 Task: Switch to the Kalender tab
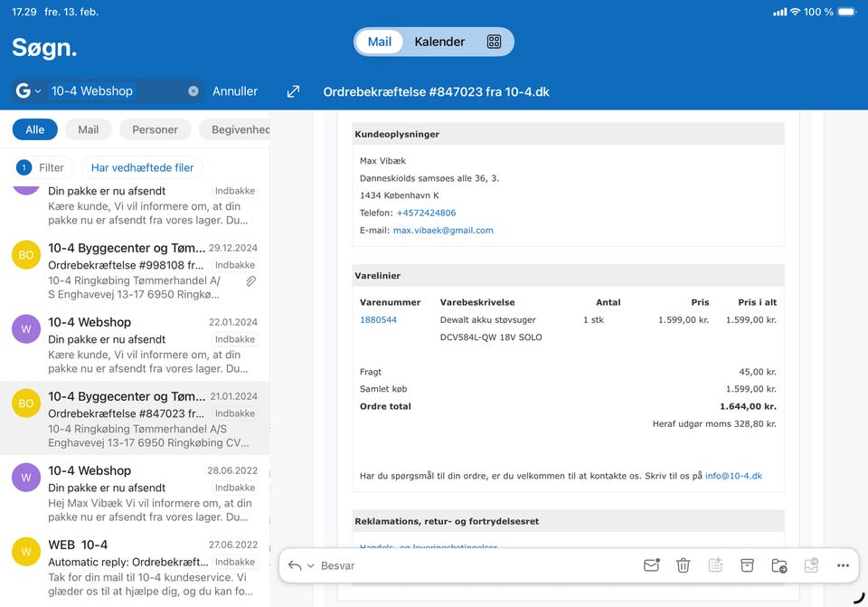pyautogui.click(x=439, y=42)
